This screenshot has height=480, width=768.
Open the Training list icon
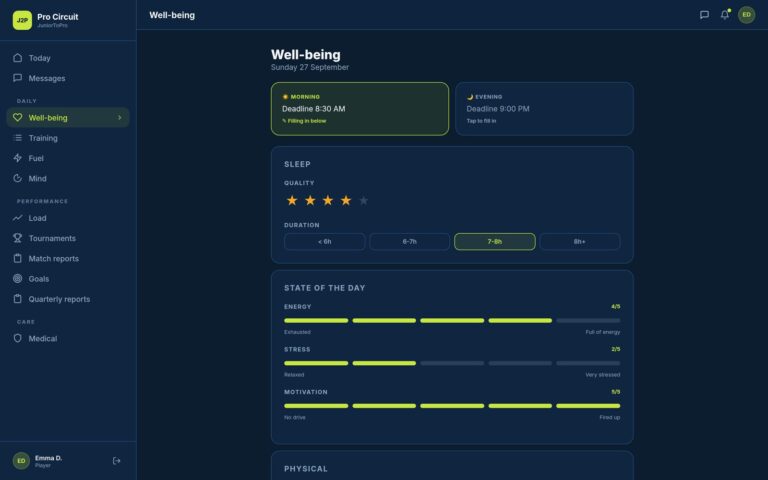(18, 138)
